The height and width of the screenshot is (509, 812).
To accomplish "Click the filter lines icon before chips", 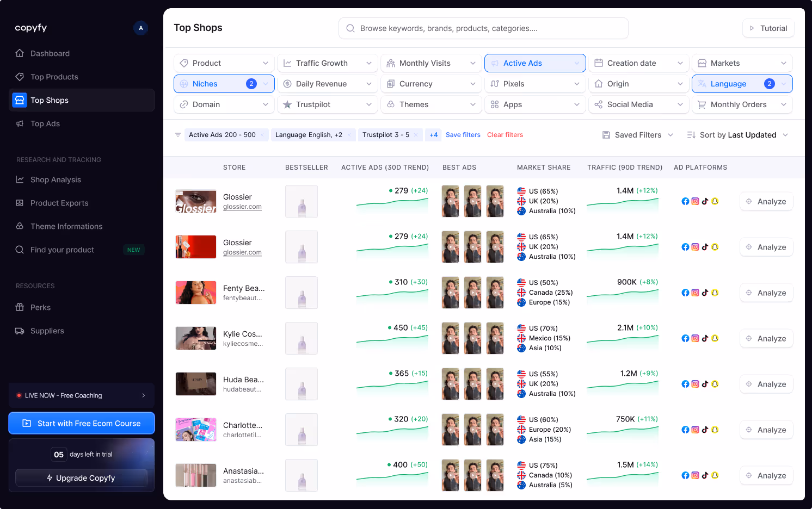I will [178, 135].
